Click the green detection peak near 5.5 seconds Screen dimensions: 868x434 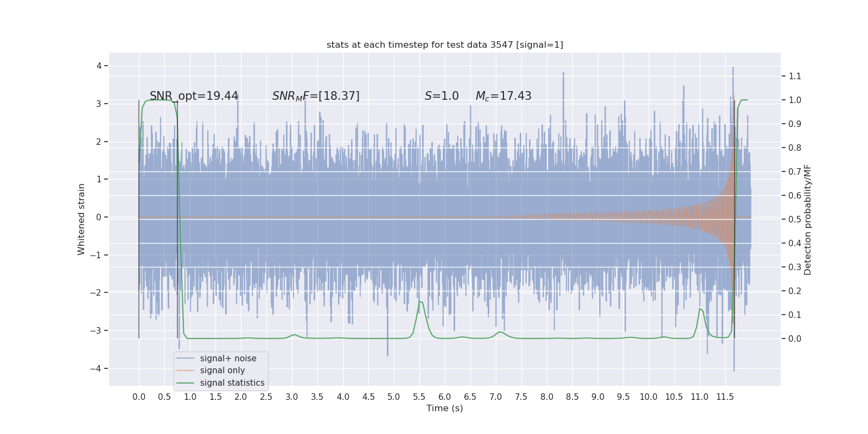420,302
